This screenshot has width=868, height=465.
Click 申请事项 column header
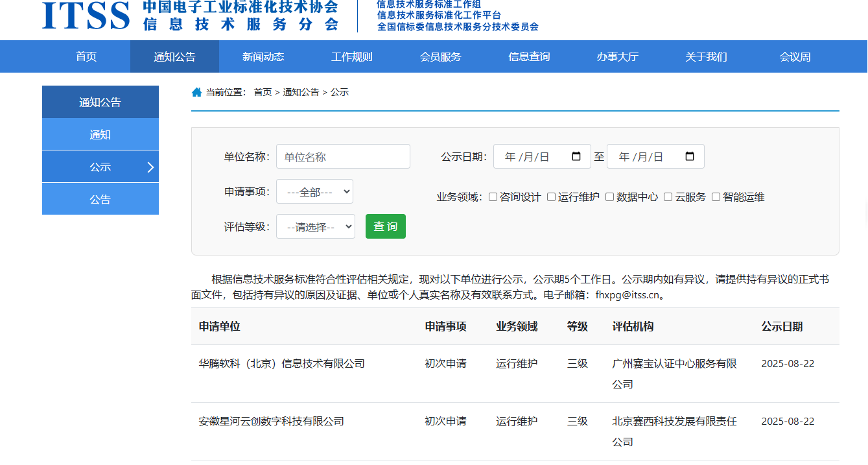(x=446, y=326)
